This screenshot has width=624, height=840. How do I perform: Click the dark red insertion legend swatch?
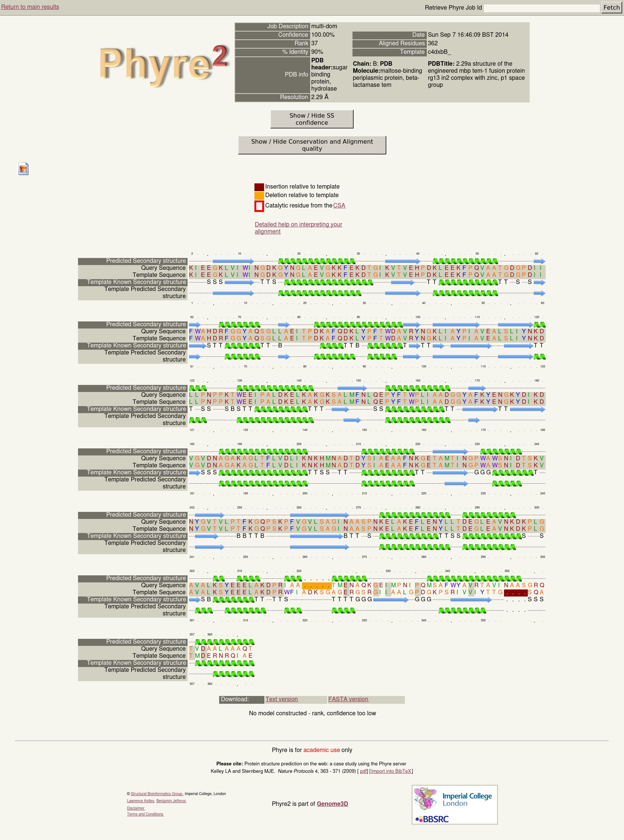pyautogui.click(x=259, y=187)
